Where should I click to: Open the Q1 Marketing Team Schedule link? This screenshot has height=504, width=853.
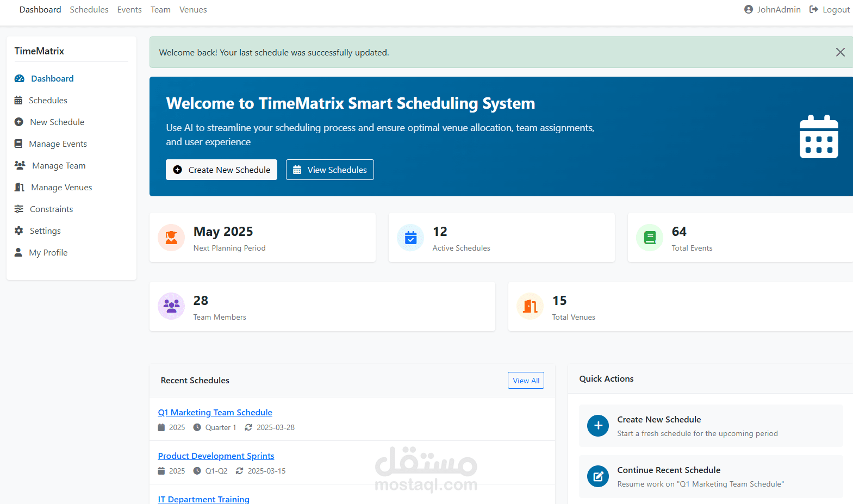pyautogui.click(x=215, y=412)
